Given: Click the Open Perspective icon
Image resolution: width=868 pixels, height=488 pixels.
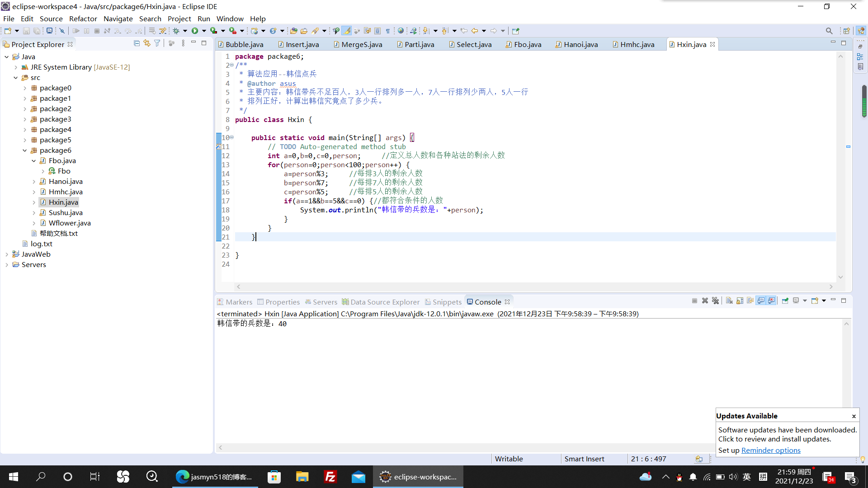Looking at the screenshot, I should pos(846,31).
